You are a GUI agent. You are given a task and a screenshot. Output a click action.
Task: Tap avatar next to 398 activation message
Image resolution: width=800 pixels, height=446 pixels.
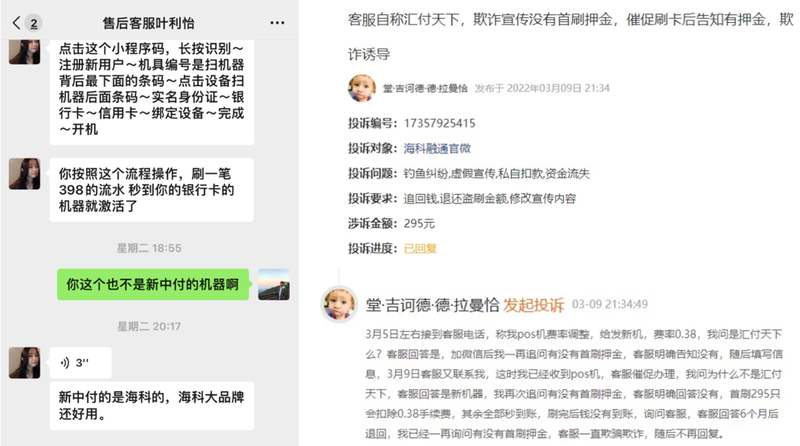point(24,174)
